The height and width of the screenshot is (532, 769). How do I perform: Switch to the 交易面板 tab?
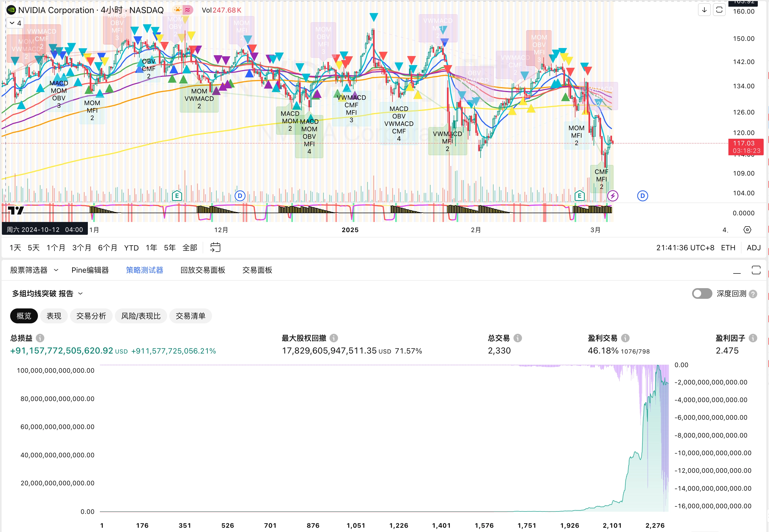257,270
